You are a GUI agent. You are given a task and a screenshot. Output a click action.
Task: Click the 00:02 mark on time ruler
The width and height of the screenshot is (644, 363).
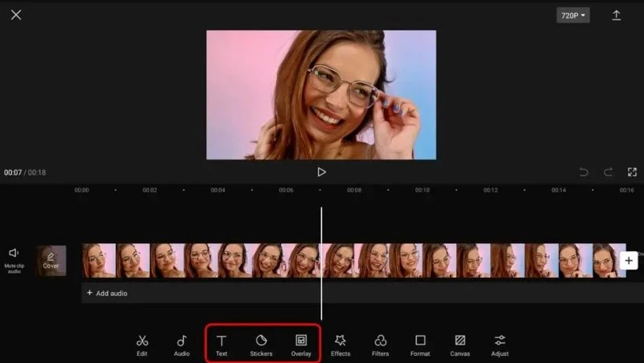(150, 190)
